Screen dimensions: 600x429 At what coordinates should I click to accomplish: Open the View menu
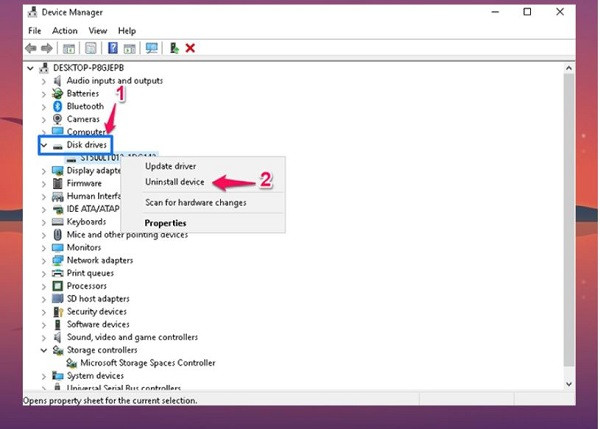[x=98, y=31]
